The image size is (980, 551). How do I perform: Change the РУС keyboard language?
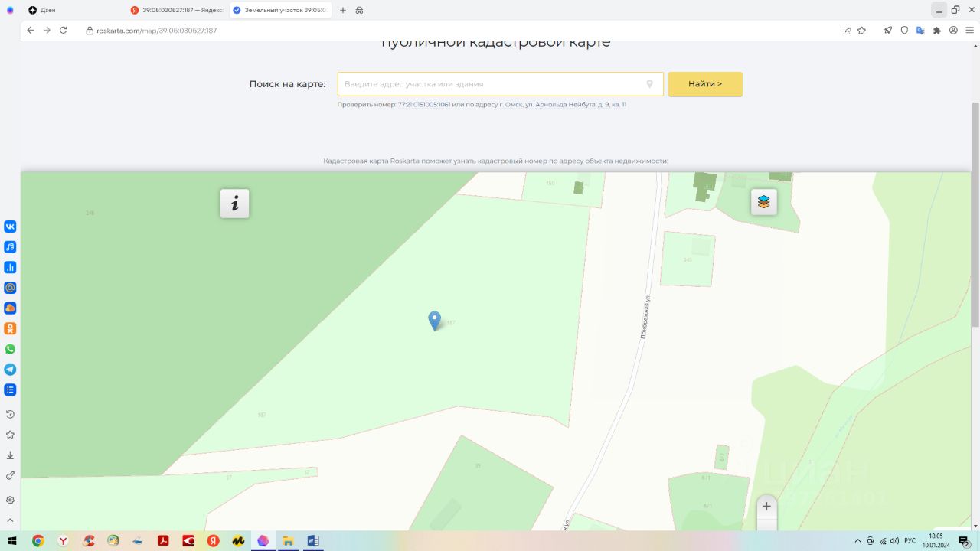910,541
